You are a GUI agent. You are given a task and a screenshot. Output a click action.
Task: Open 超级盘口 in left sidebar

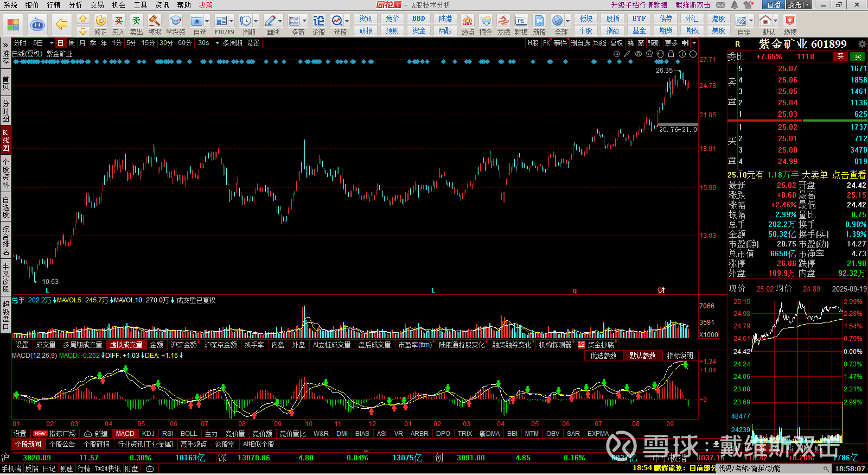[5, 314]
